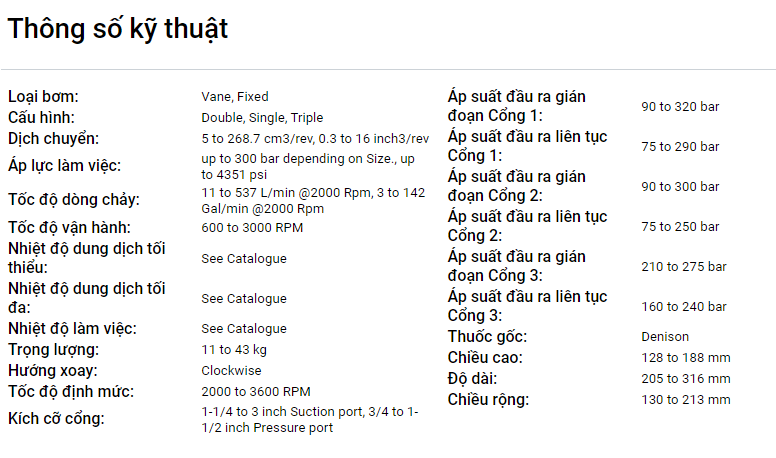
Task: Click the 'Thông số kỹ thuật' heading
Action: (118, 29)
